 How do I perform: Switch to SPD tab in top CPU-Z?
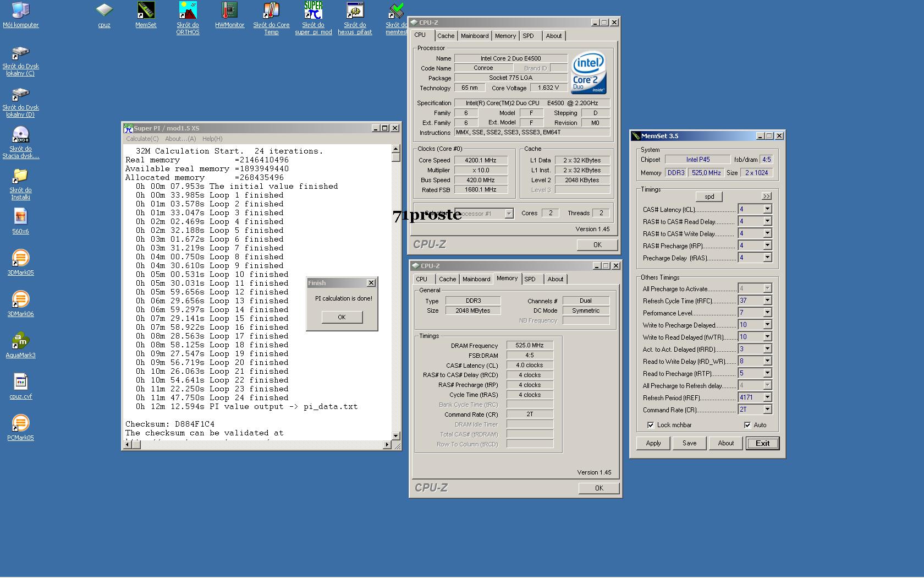528,36
